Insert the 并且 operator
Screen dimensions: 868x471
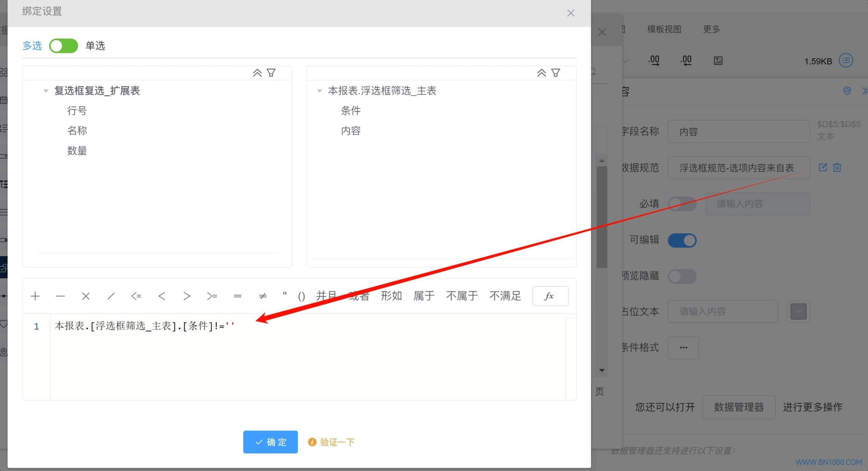[326, 296]
